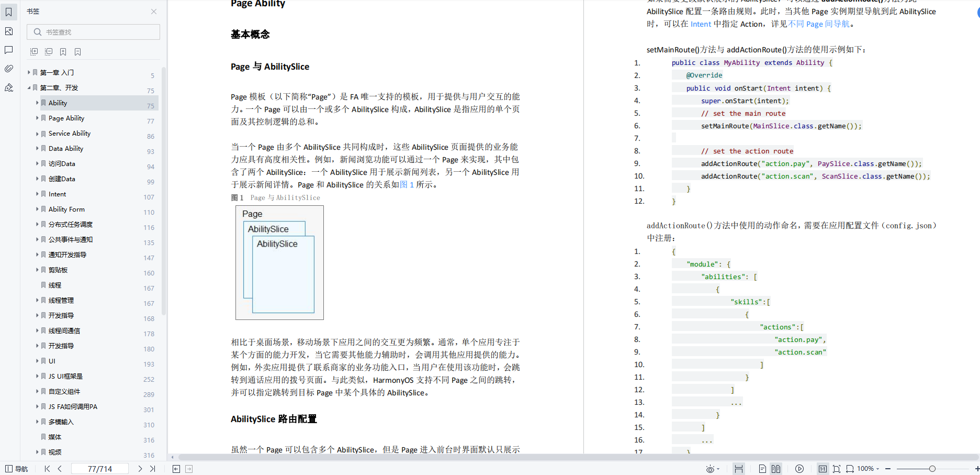
Task: Follow the 不同 Page 间导航 link
Action: [x=819, y=24]
